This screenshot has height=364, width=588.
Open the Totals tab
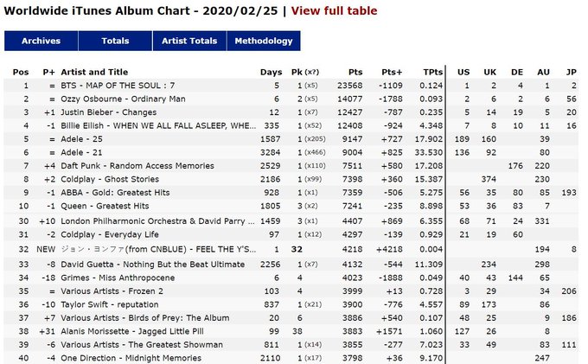tap(115, 41)
